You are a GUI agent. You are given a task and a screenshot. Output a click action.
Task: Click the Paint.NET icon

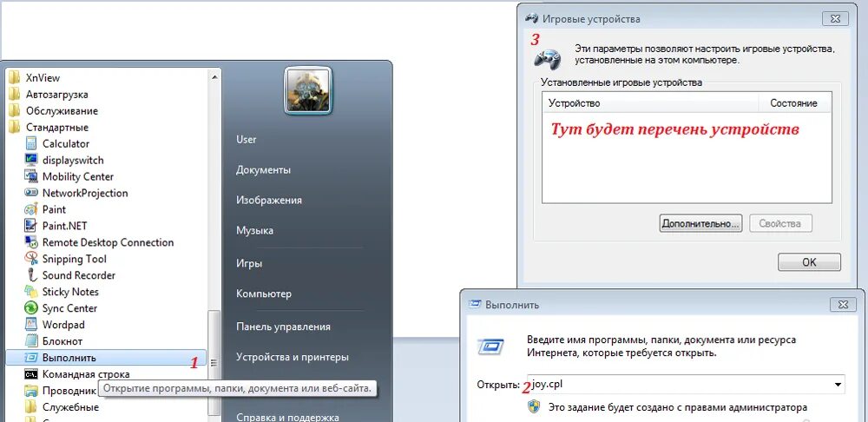click(31, 226)
